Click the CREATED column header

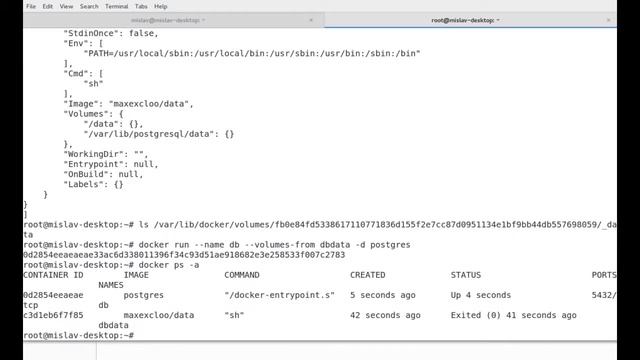coord(367,275)
